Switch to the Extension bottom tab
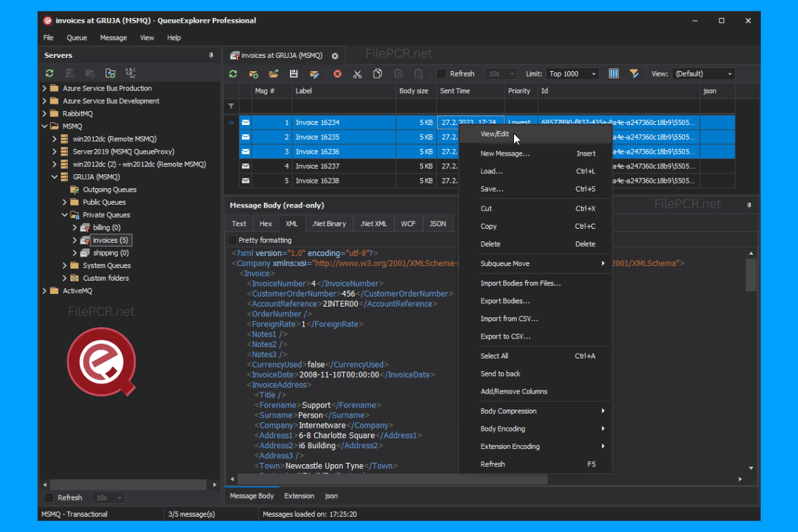798x532 pixels. 299,495
